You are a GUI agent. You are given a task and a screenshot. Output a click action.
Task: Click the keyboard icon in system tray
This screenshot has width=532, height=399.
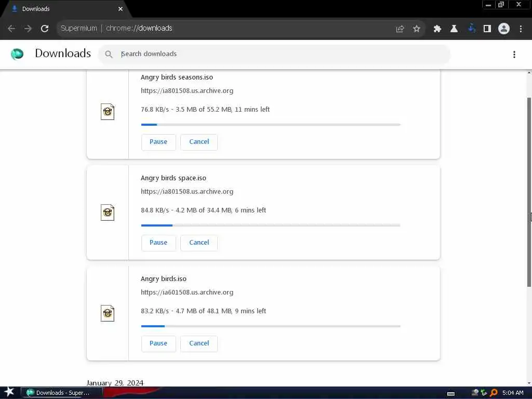point(451,394)
